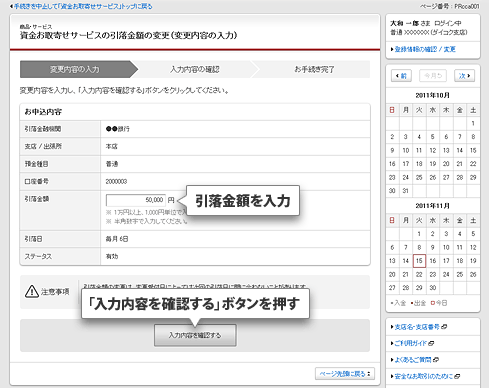The image size is (489, 388).
Task: Click the 本店 branch value
Action: [x=112, y=146]
